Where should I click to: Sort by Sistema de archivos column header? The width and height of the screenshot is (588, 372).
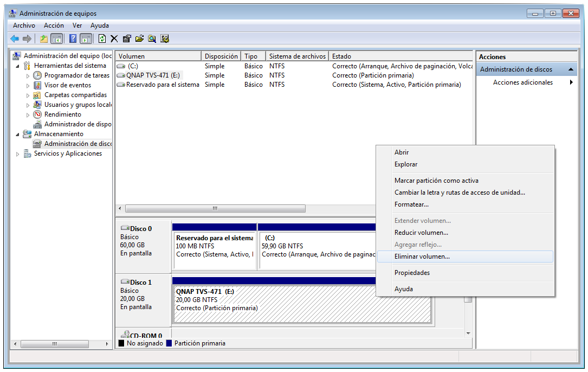coord(298,56)
